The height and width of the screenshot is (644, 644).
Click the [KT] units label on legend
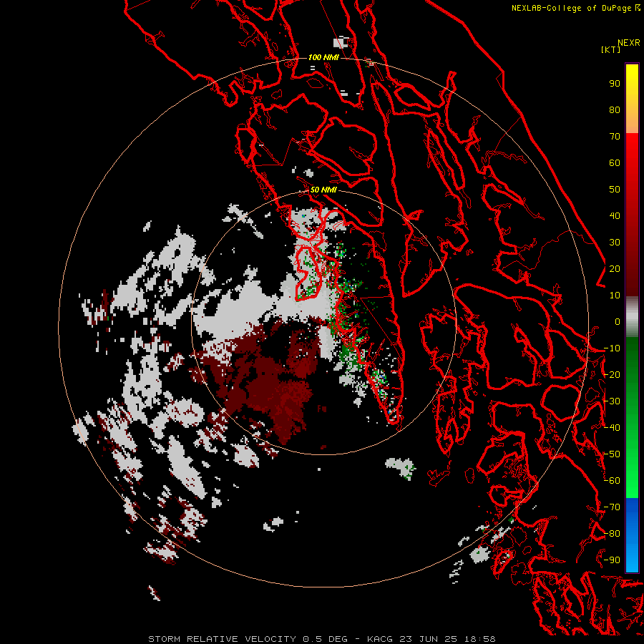click(x=611, y=49)
